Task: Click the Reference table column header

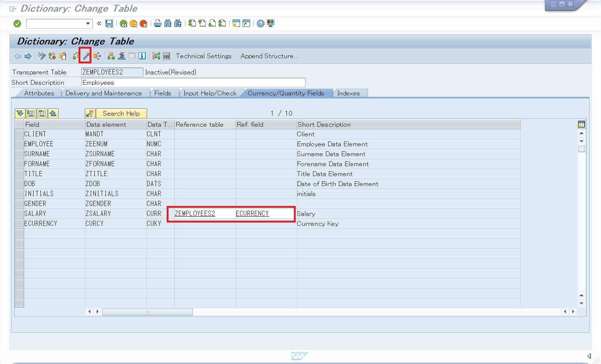Action: coord(205,125)
